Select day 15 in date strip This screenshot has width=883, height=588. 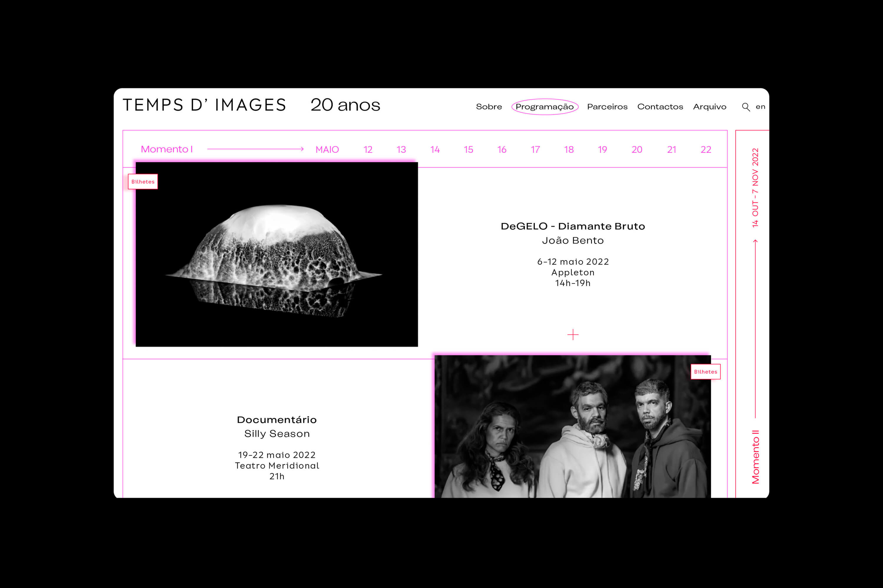click(x=468, y=150)
